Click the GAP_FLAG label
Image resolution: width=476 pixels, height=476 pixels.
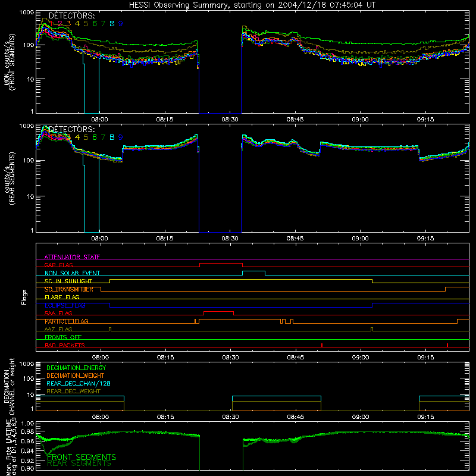click(x=58, y=265)
